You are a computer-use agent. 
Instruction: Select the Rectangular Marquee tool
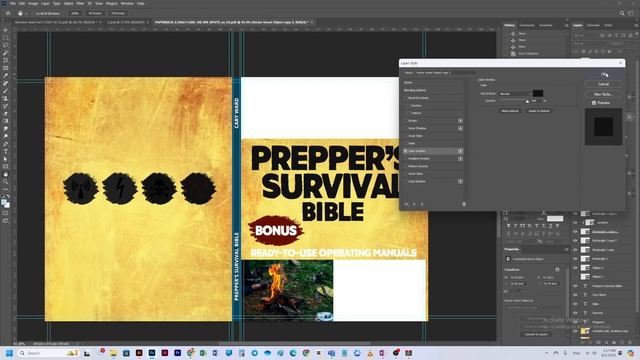coord(5,38)
